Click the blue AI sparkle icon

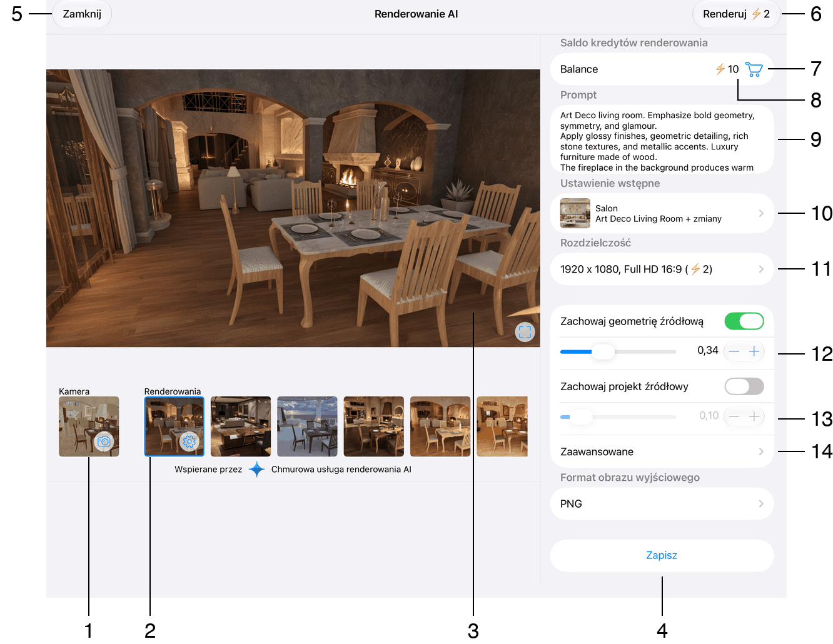(256, 470)
